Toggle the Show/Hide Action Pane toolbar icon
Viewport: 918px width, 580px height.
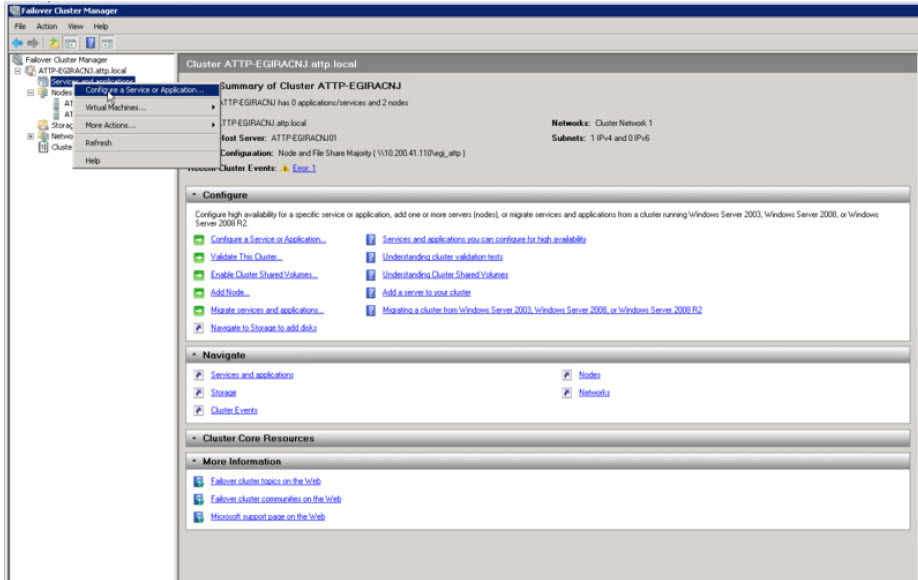pos(107,43)
